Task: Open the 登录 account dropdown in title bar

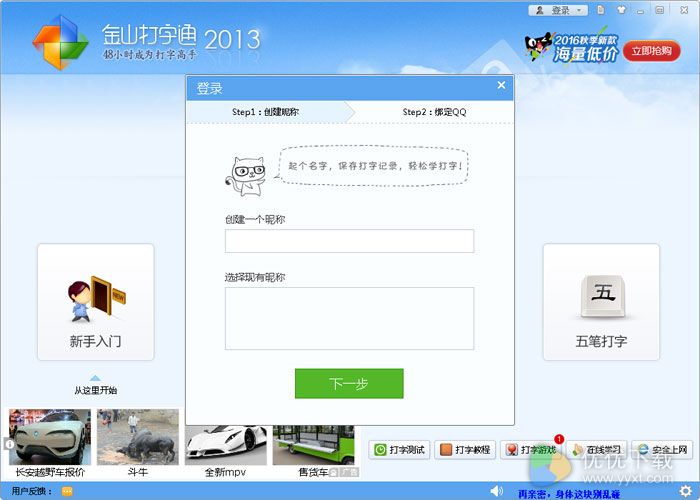Action: 558,10
